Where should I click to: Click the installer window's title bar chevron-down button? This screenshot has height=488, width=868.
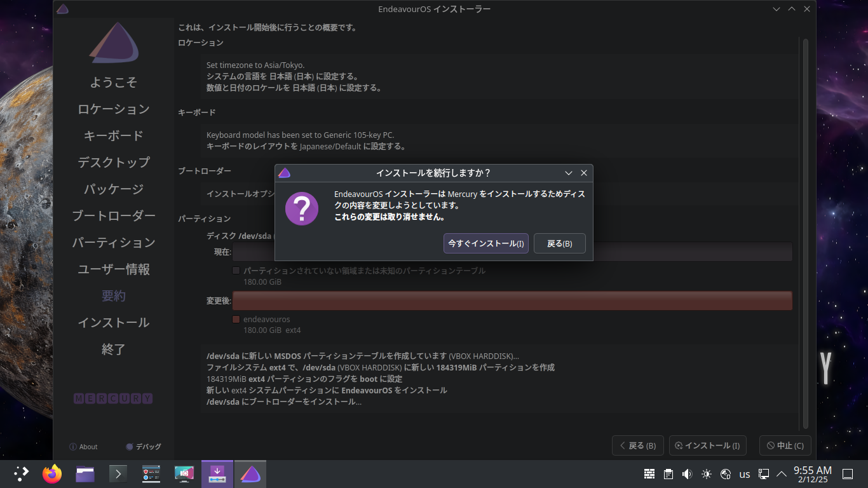click(x=776, y=9)
